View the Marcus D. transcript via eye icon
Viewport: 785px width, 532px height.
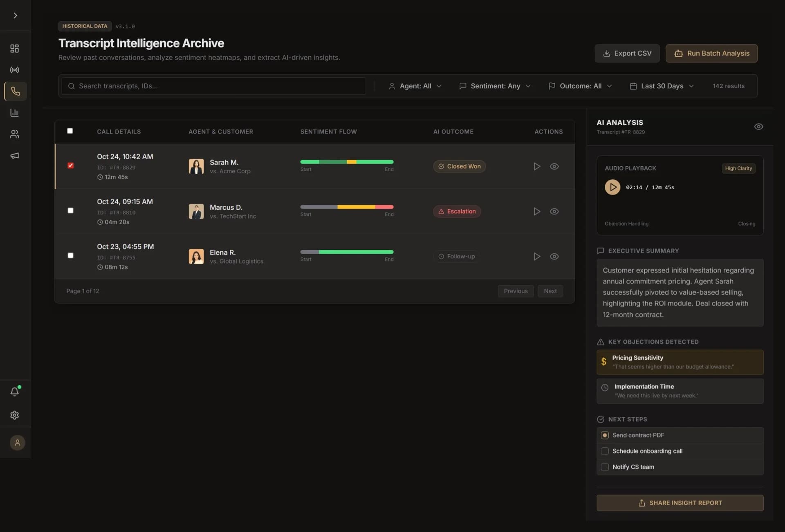(x=554, y=211)
